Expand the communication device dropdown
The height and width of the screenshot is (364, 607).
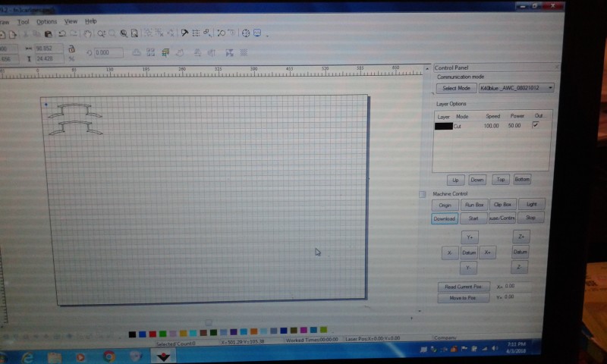550,88
